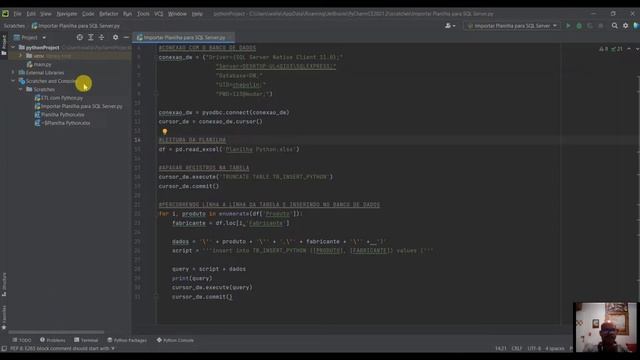Click the tool windows quick access icon in status bar
Viewport: 640px width, 360px height.
pyautogui.click(x=4, y=349)
